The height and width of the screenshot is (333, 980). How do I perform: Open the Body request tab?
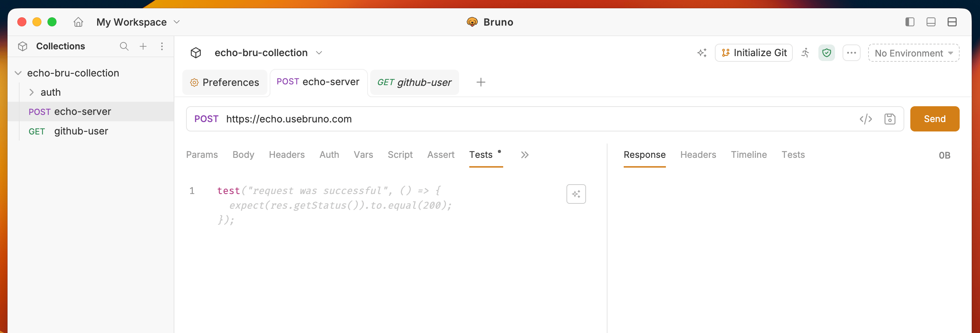[x=243, y=155]
